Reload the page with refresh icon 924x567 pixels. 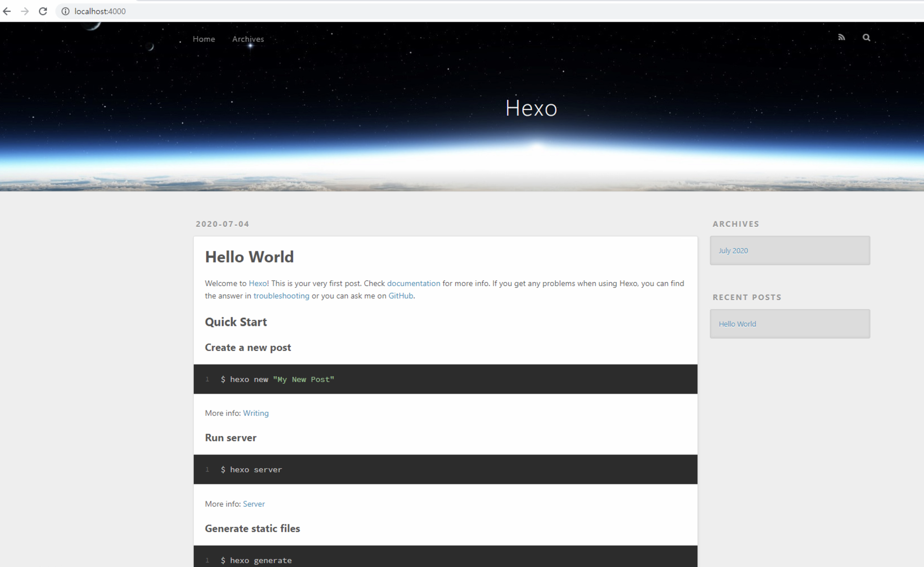pyautogui.click(x=43, y=11)
